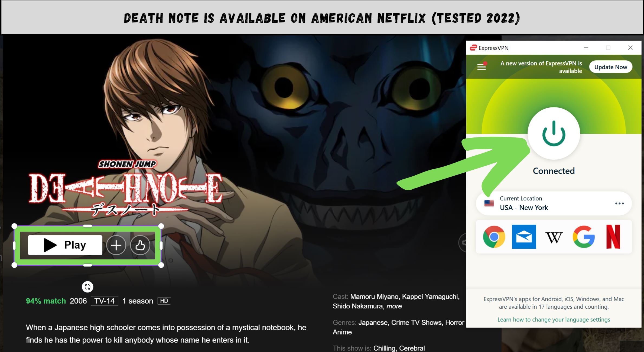Play Death Note

click(x=65, y=245)
